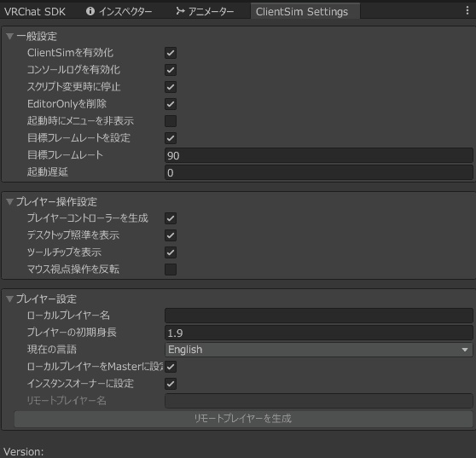Switch to the VRChat SDK tab
This screenshot has width=476, height=458.
pyautogui.click(x=35, y=12)
